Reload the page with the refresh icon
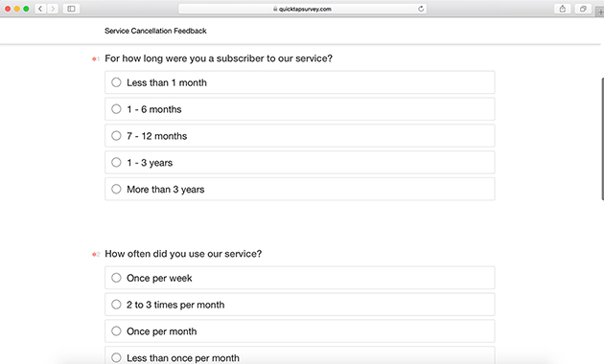Screen dimensions: 604x364 (421, 9)
